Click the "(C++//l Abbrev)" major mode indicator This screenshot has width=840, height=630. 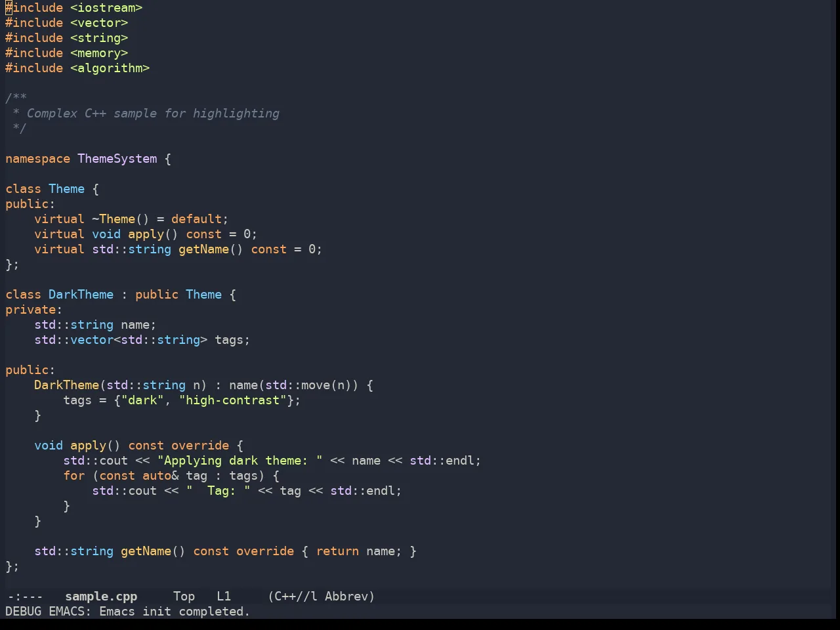point(321,597)
